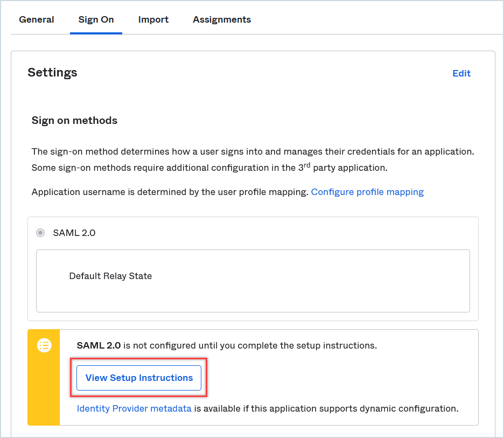
Task: Click the bold SAML 2.0 warning text
Action: point(99,345)
